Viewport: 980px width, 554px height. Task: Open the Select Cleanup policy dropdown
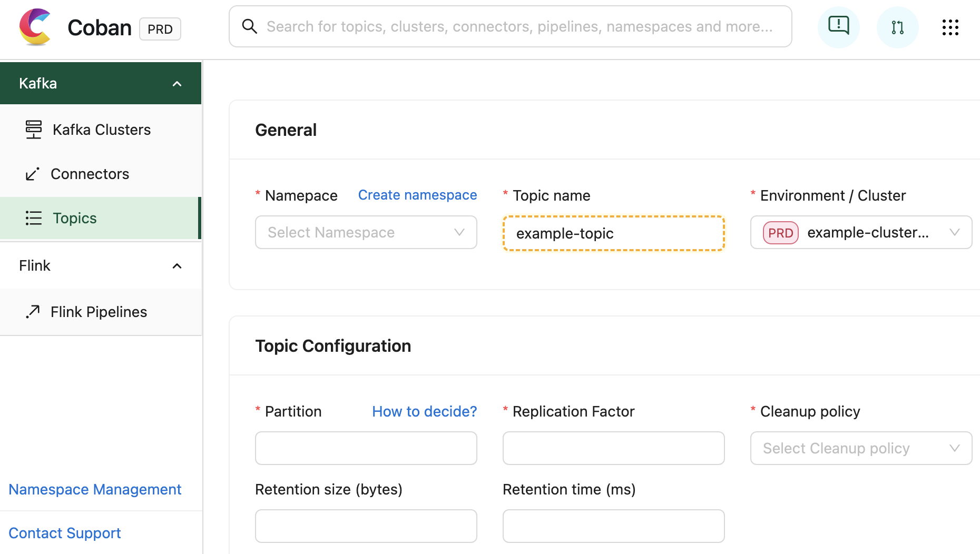[861, 448]
